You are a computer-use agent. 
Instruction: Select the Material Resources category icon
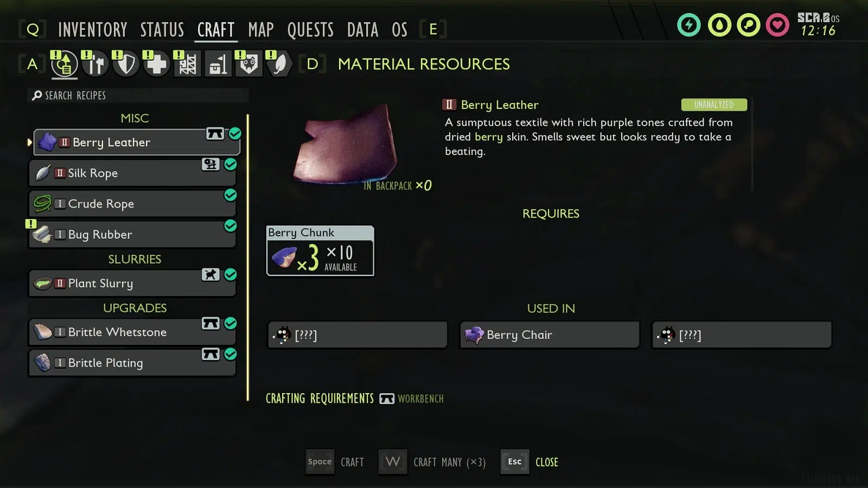click(65, 65)
